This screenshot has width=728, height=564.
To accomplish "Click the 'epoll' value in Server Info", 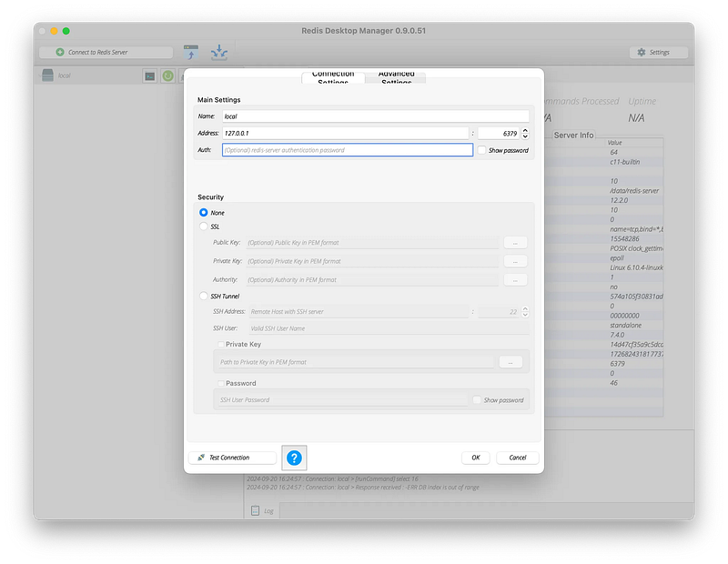I will tap(617, 258).
